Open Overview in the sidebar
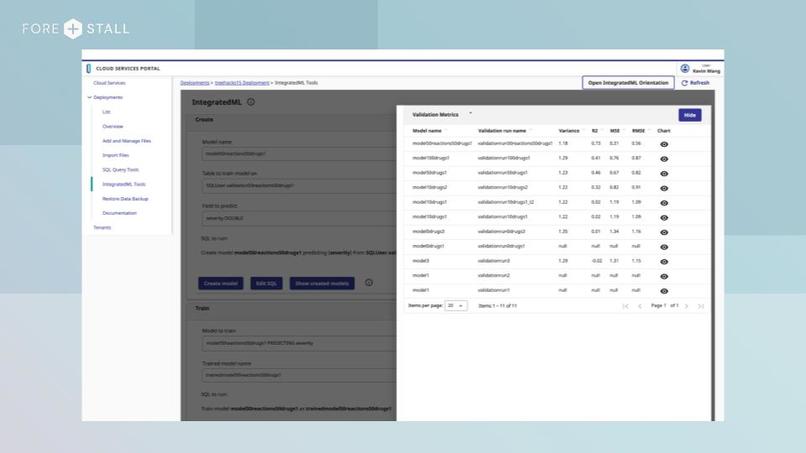 tap(113, 126)
